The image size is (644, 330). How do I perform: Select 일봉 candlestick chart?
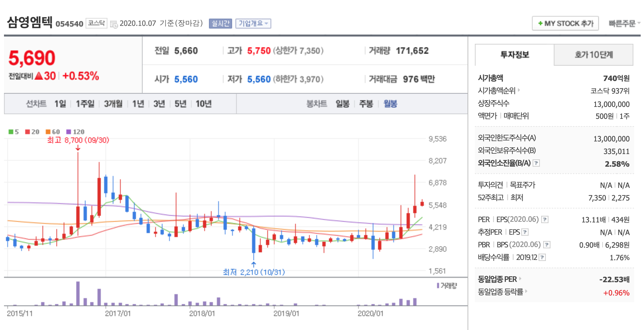click(x=343, y=104)
